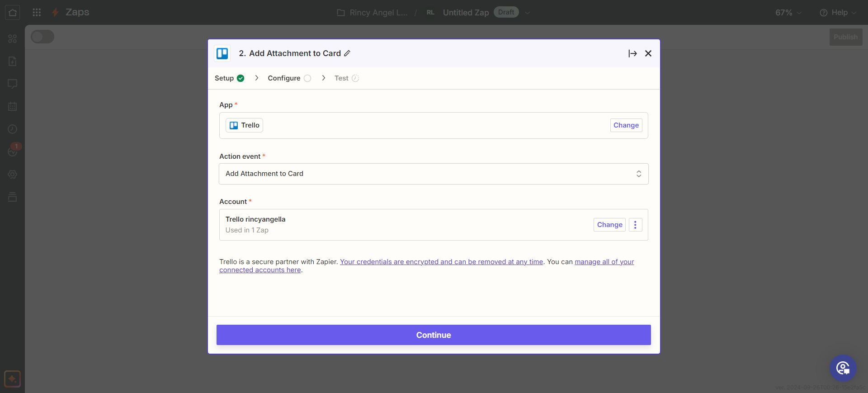Click the Trello logo in dialog header
The height and width of the screenshot is (393, 868).
222,53
